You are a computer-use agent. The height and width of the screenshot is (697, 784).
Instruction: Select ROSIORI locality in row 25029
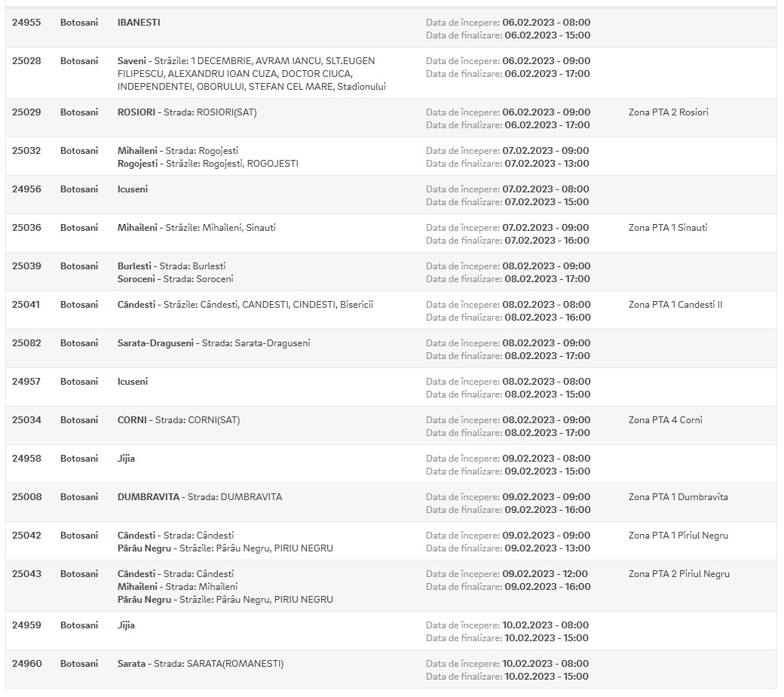tap(136, 112)
